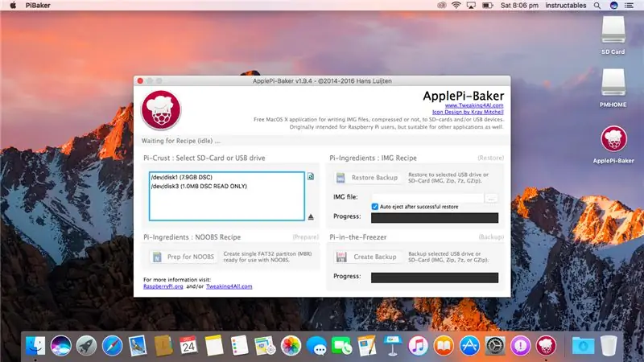644x362 pixels.
Task: Open Safari from the dock
Action: [112, 346]
